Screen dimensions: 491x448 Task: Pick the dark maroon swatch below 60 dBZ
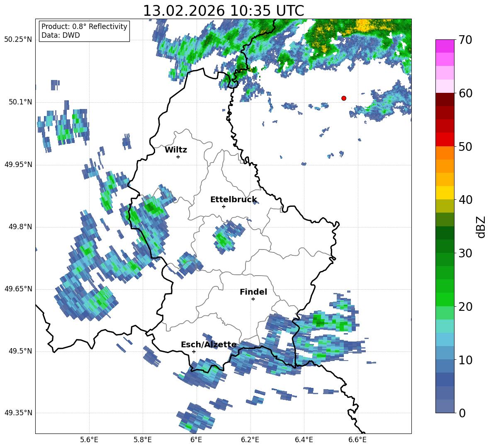[445, 99]
